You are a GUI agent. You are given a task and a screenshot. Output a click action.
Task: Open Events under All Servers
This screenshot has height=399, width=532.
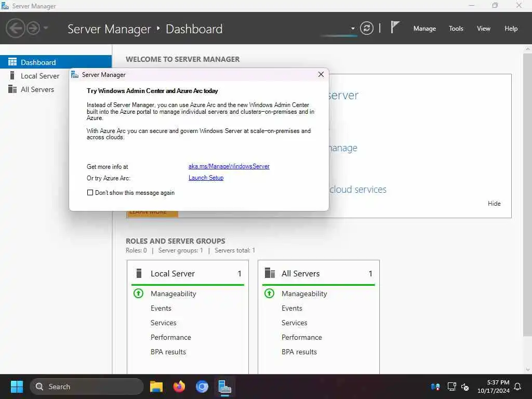point(292,309)
